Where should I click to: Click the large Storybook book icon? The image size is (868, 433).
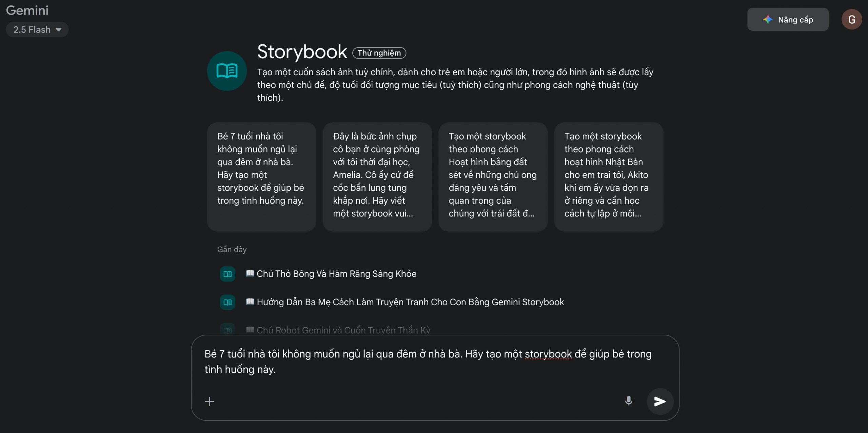(227, 71)
